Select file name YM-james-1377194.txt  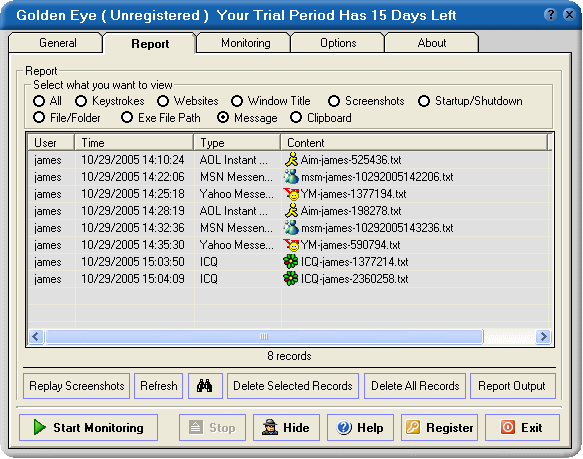[x=353, y=194]
